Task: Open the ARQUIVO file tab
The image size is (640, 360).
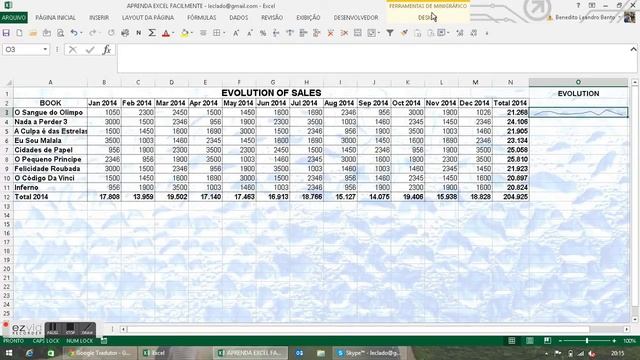Action: [14, 18]
